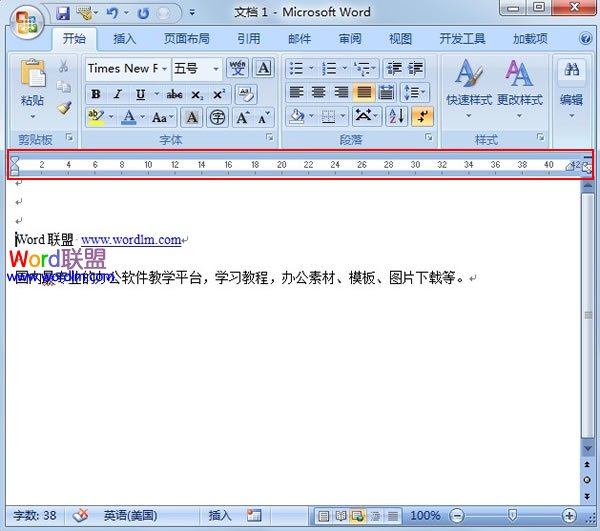Toggle show/hide paragraph marks
This screenshot has width=600, height=531.
[422, 116]
